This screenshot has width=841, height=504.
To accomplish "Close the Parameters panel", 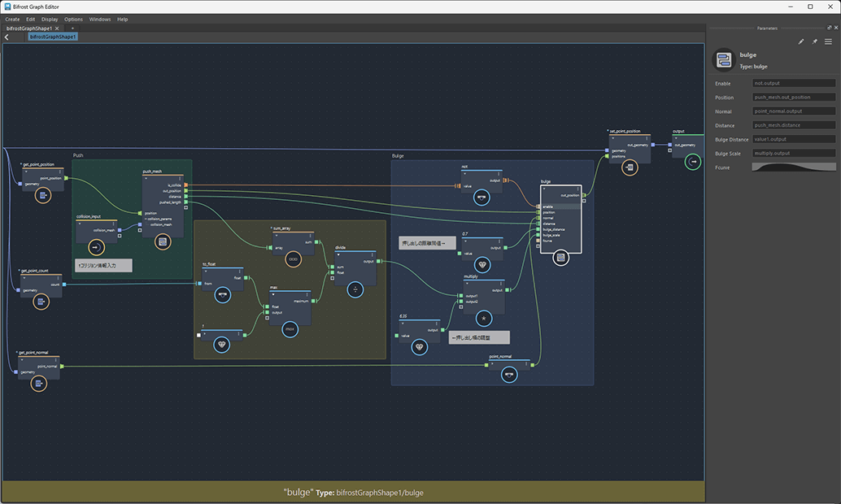I will [835, 28].
